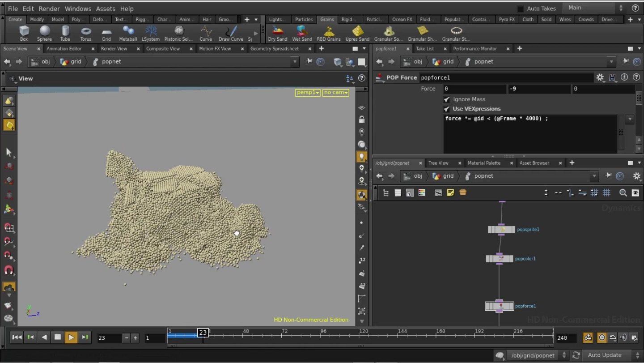Pick the Curve shelf tool
Viewport: 644px width, 363px height.
206,33
